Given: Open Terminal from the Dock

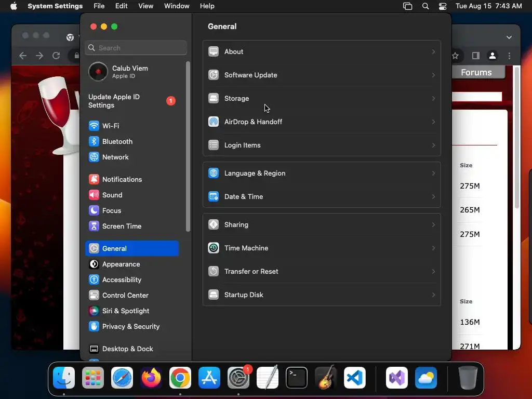Looking at the screenshot, I should pyautogui.click(x=297, y=378).
